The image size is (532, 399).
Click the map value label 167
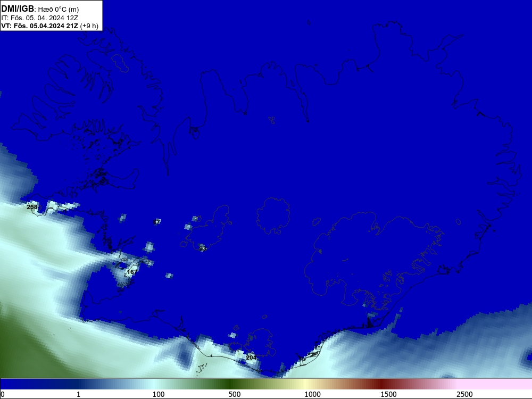point(131,272)
